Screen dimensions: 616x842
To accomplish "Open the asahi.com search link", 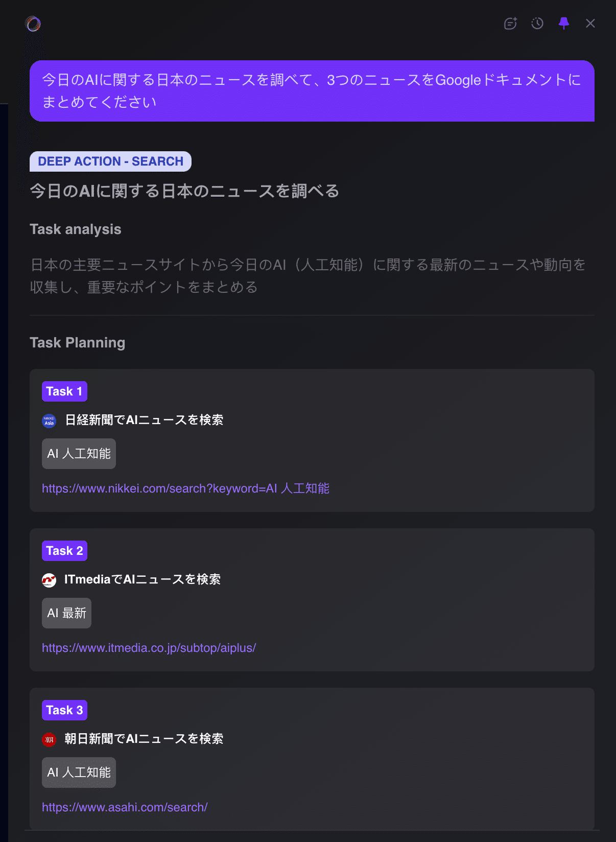I will click(x=125, y=807).
